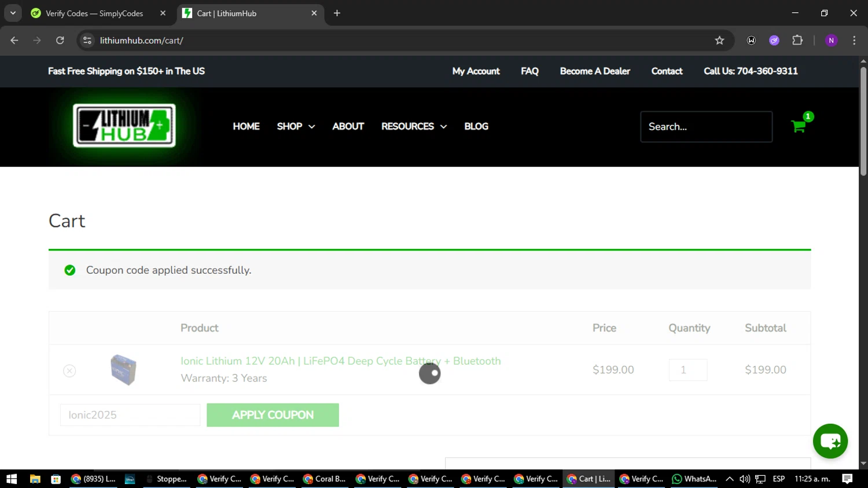
Task: Click the ESP language indicator
Action: (x=779, y=479)
